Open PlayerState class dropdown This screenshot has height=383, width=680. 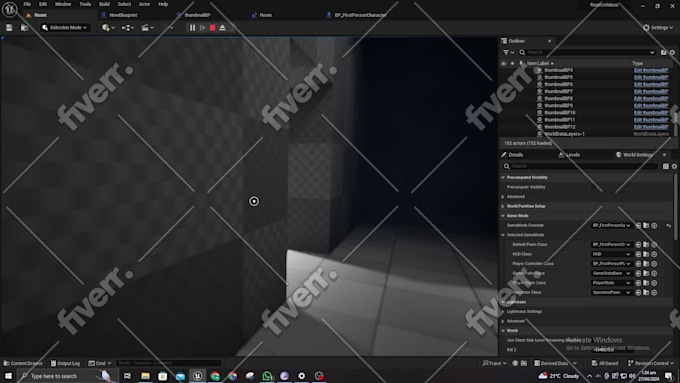(x=611, y=283)
